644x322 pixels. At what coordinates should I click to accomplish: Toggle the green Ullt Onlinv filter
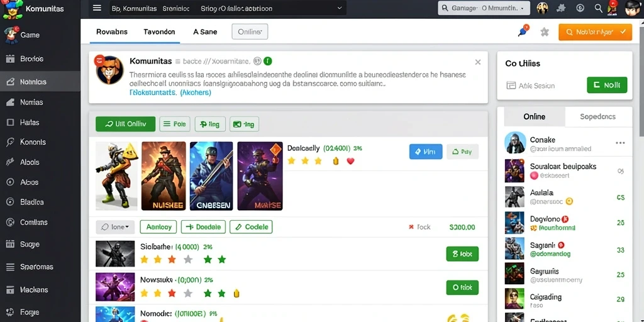tap(125, 124)
